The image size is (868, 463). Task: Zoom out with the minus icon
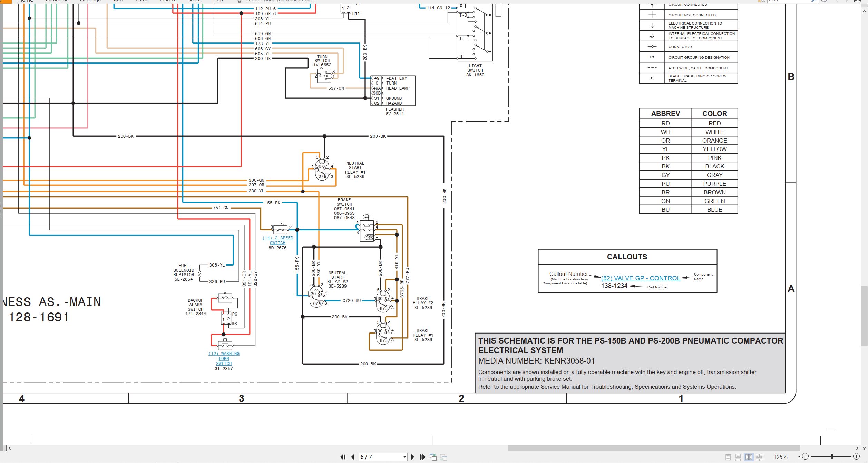(805, 456)
